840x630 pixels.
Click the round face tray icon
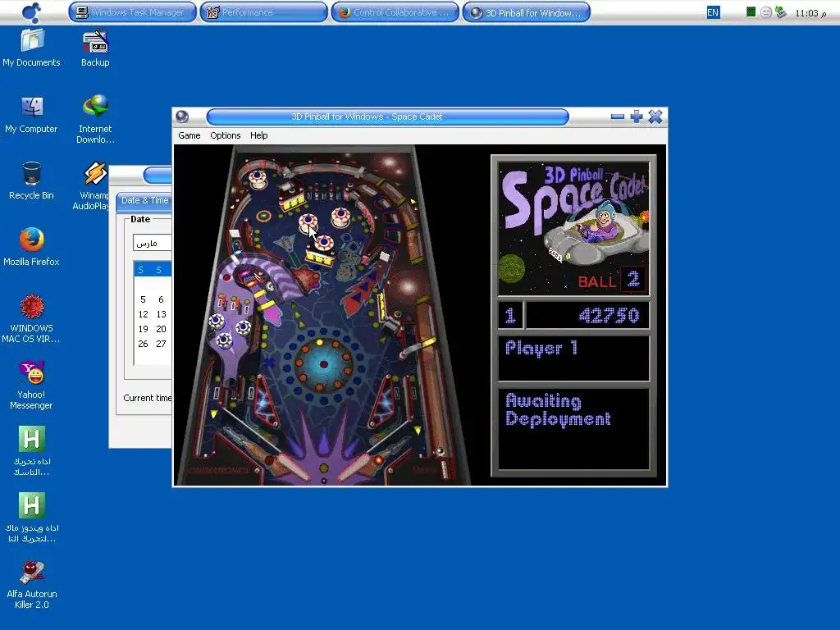coord(766,12)
